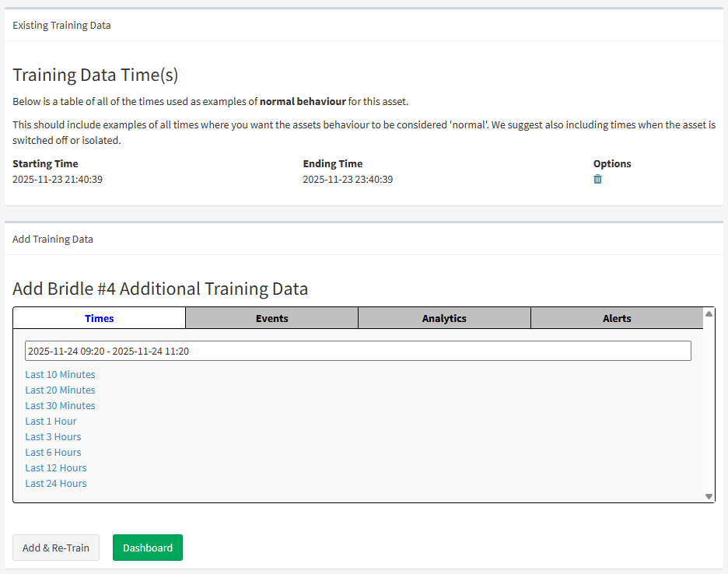The height and width of the screenshot is (574, 728).
Task: Delete the existing training data time row
Action: [597, 179]
